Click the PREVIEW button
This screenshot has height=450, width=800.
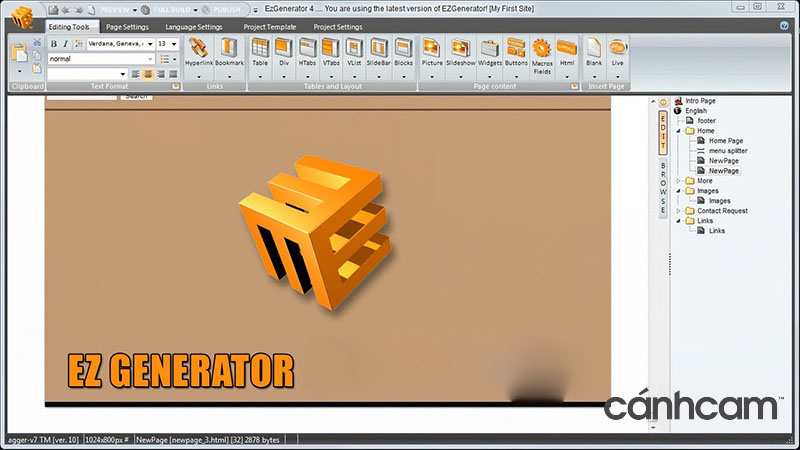(115, 10)
